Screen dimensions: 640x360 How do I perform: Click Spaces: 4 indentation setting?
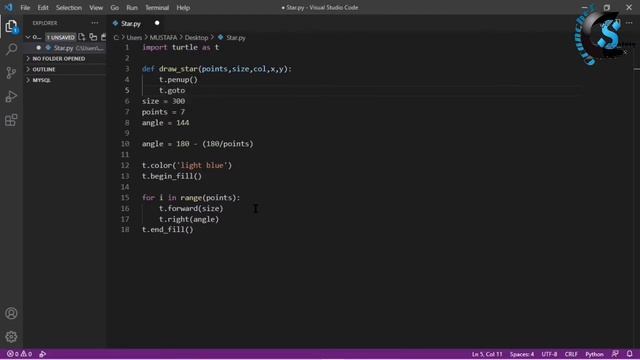tap(522, 354)
